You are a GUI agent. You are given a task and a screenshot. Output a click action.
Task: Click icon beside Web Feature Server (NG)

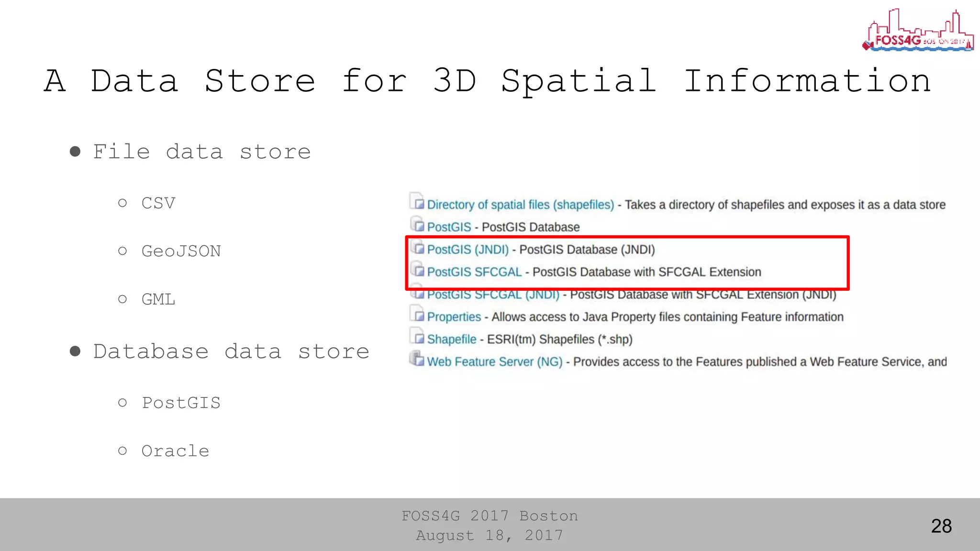pos(417,359)
